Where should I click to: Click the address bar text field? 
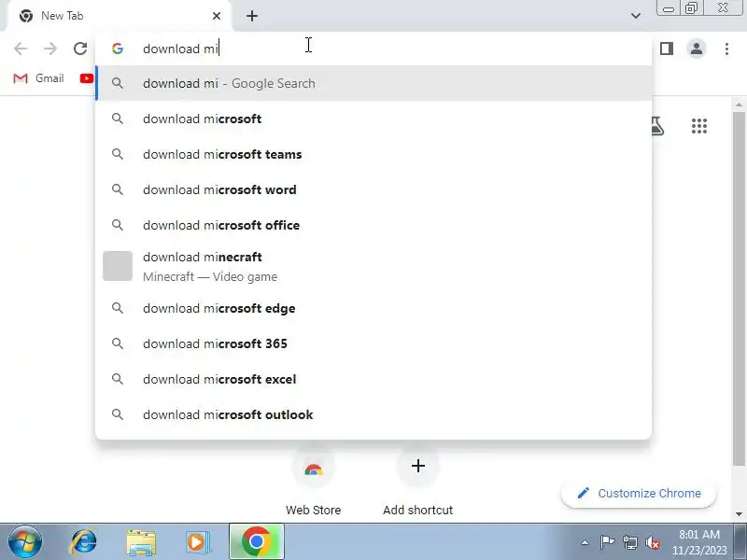(373, 49)
